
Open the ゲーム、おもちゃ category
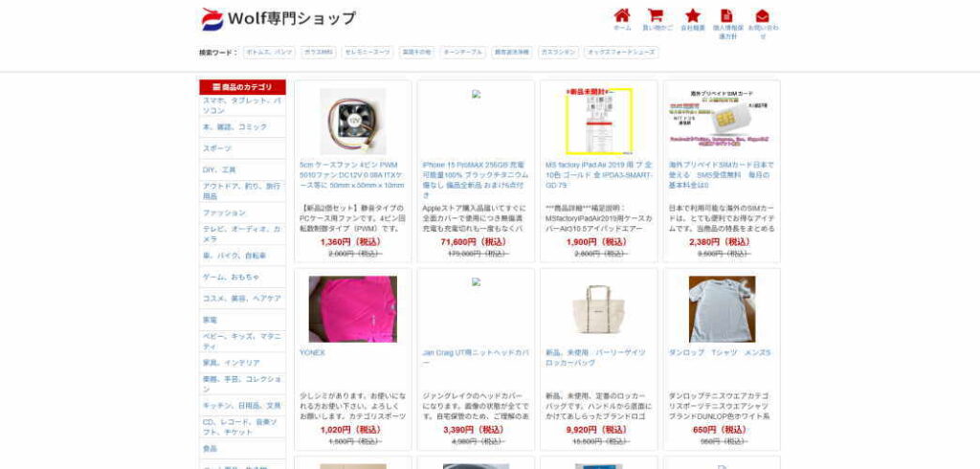click(231, 277)
